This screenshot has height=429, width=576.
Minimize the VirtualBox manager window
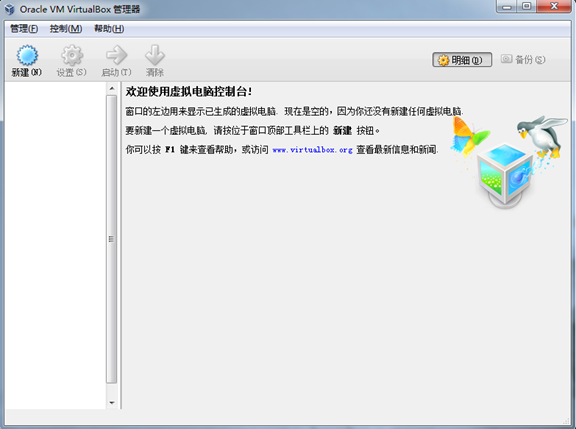(x=507, y=7)
